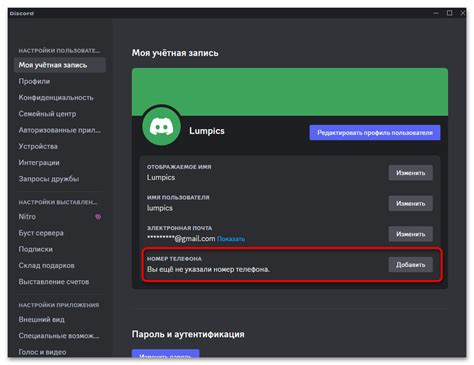Select Буст сервера in the sidebar
The height and width of the screenshot is (365, 474).
pos(41,233)
